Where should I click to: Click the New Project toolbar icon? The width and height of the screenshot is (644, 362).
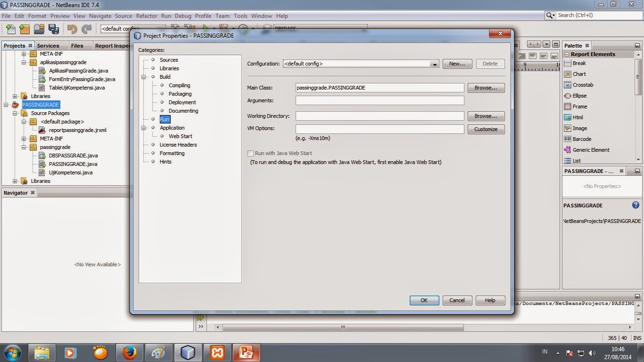(25, 29)
